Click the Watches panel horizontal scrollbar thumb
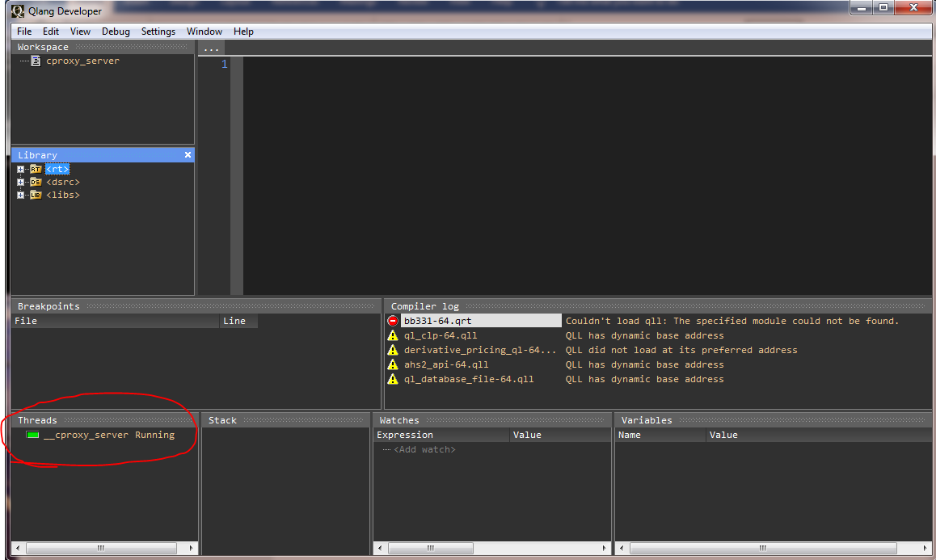The width and height of the screenshot is (936, 560). click(430, 548)
